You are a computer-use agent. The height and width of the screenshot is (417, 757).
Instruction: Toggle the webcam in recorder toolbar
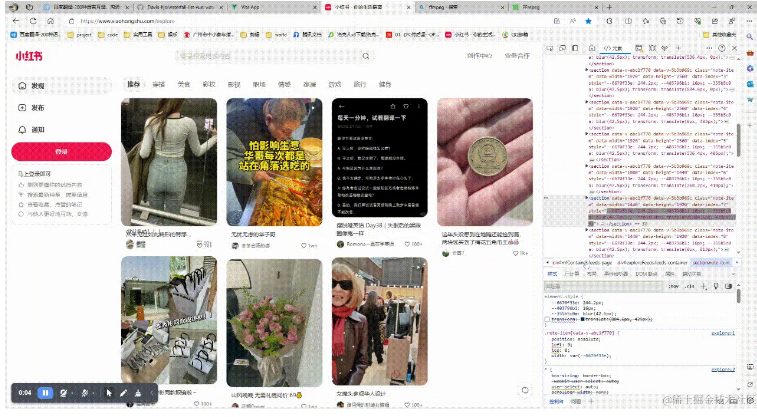pos(63,393)
